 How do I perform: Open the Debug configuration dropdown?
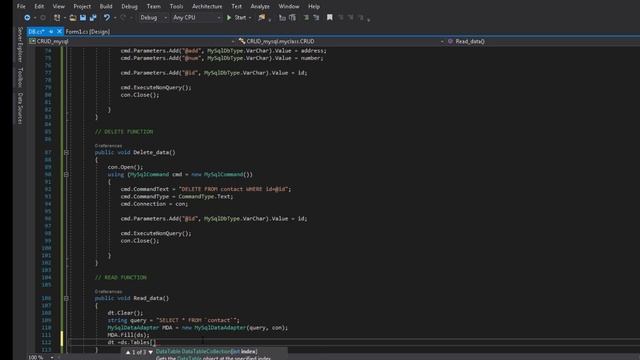(x=153, y=18)
